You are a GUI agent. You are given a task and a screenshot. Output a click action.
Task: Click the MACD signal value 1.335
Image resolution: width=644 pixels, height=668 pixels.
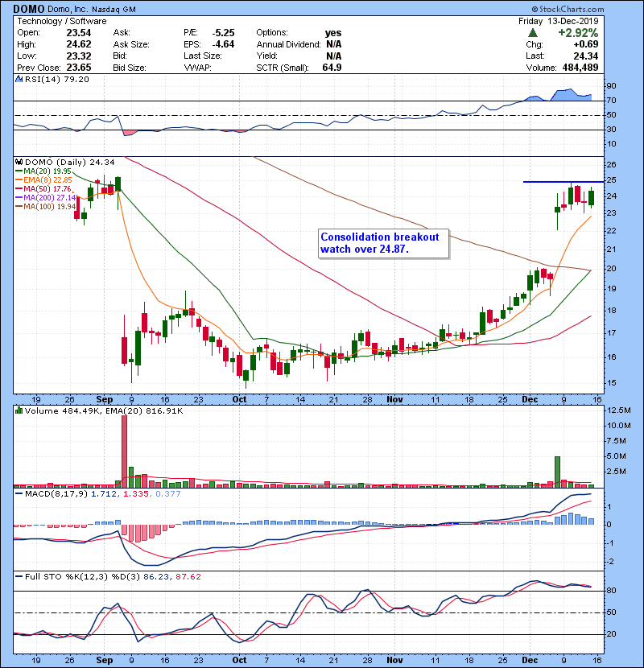(136, 494)
